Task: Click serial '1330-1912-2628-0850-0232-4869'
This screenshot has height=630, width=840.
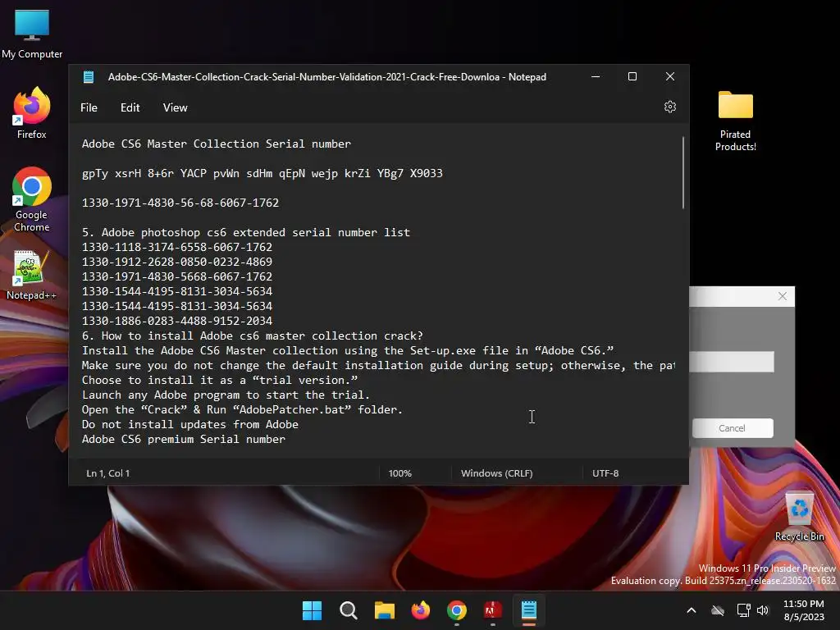Action: point(177,262)
